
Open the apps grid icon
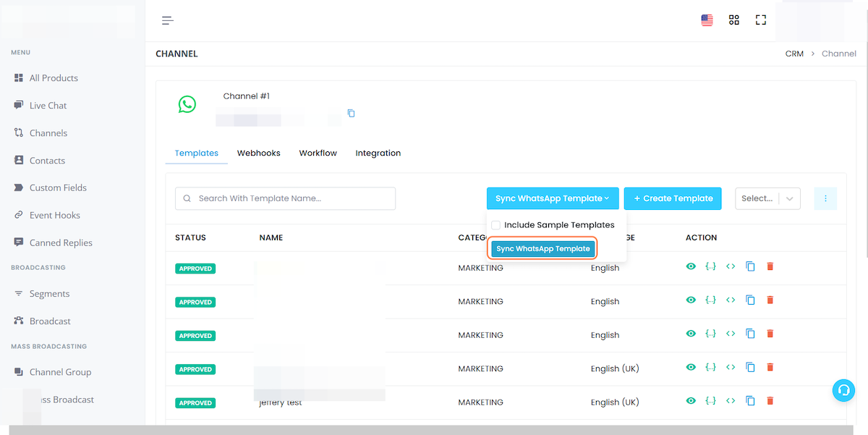(734, 20)
